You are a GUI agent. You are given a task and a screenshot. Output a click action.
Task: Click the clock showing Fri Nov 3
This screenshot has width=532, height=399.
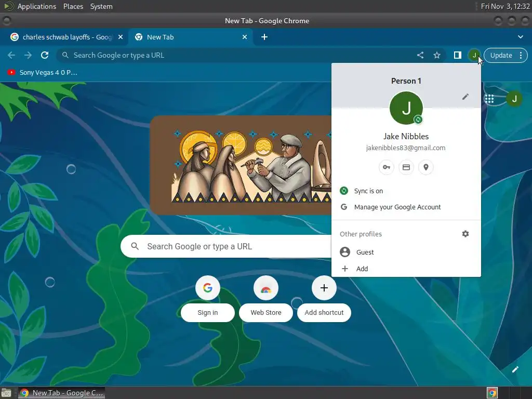coord(505,6)
